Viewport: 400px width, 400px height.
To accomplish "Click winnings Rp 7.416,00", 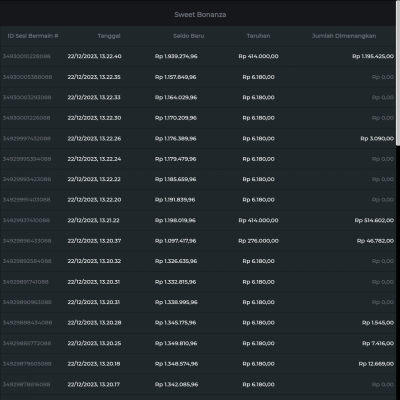I will tap(378, 343).
